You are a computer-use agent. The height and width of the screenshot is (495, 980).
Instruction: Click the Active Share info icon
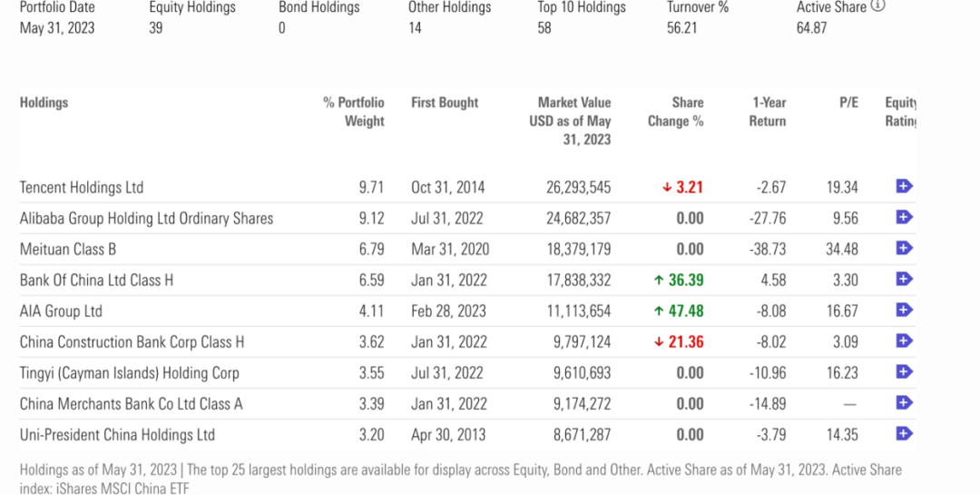point(877,5)
